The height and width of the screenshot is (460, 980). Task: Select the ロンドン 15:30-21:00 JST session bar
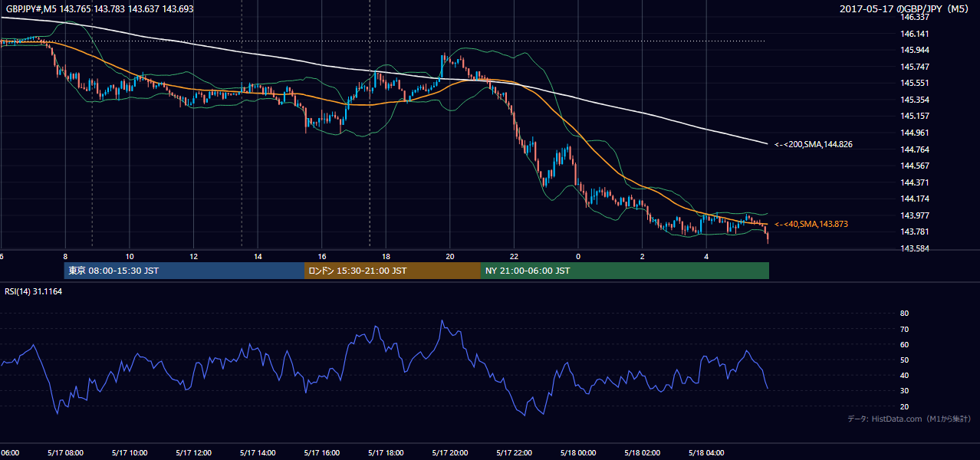(x=393, y=271)
